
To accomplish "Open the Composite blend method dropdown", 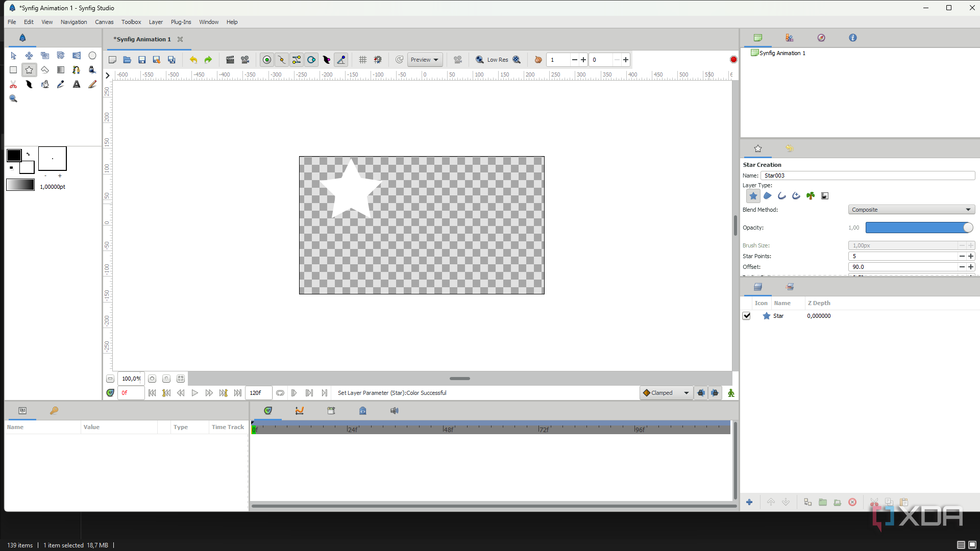I will (x=911, y=210).
